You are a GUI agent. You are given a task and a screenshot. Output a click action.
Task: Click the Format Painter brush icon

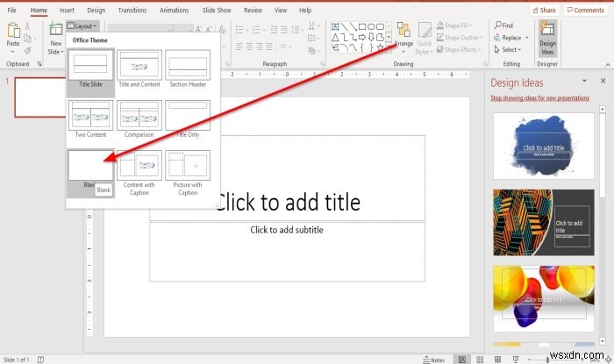coord(27,50)
